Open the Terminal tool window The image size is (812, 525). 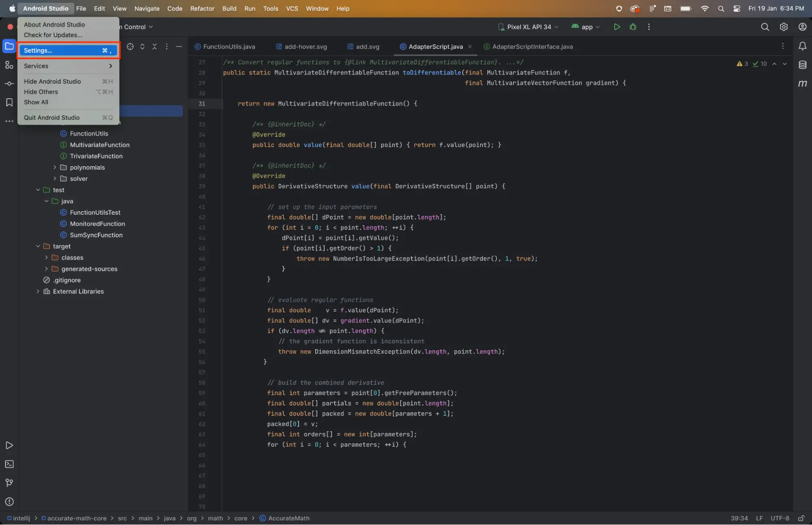pyautogui.click(x=9, y=464)
